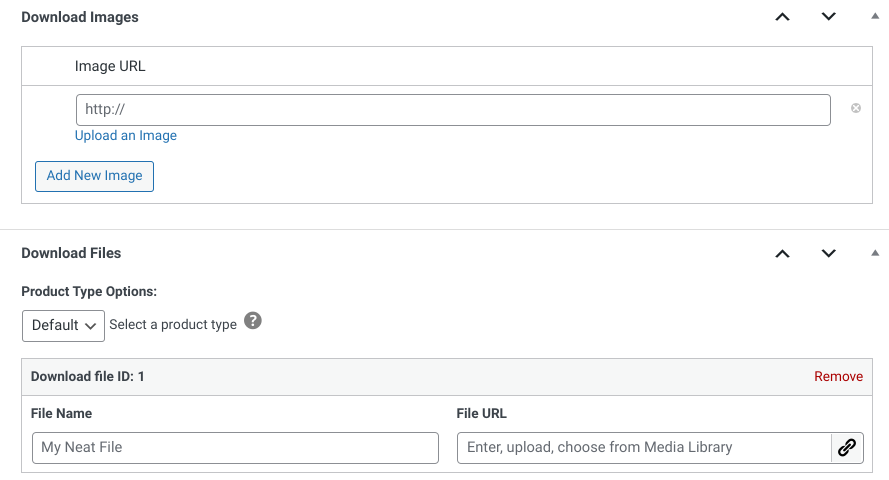Show product type help tooltip
Viewport: 889px width, 480px height.
[253, 321]
